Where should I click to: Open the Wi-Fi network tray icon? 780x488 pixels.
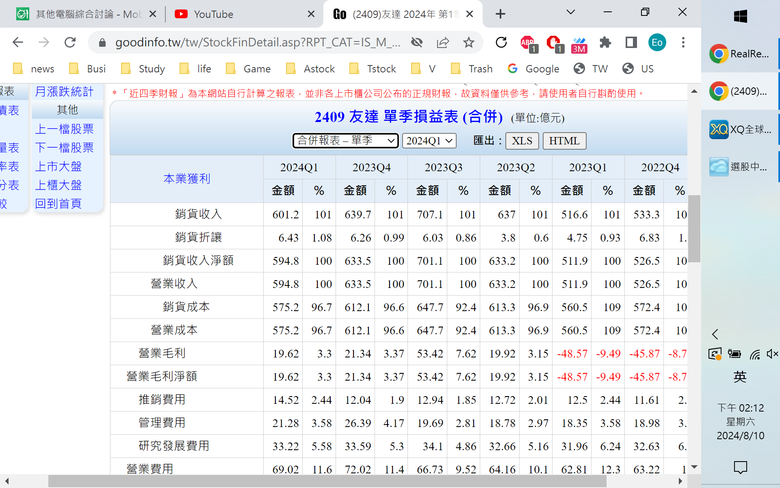[755, 354]
